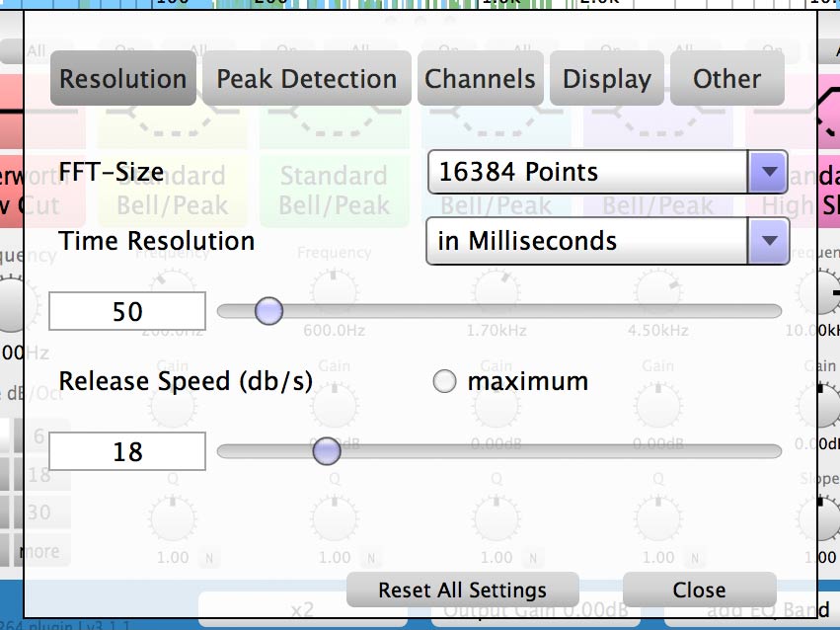Go to the Other settings tab
840x630 pixels.
coord(726,79)
